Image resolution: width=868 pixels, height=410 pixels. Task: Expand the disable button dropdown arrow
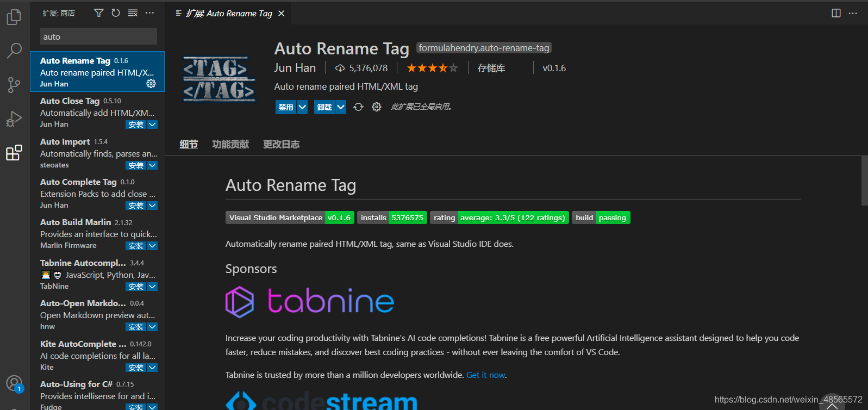[x=303, y=107]
